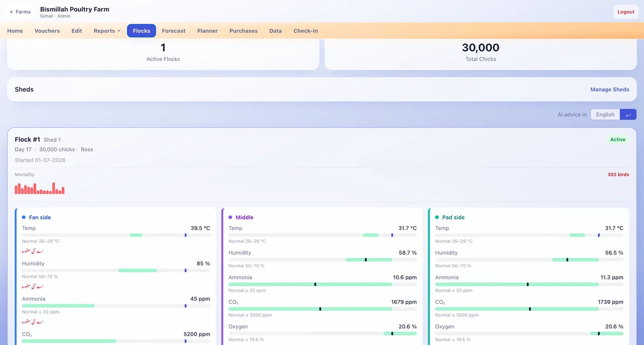
Task: Click the Pad side 1739 ppm CO₂ value
Action: [x=611, y=302]
